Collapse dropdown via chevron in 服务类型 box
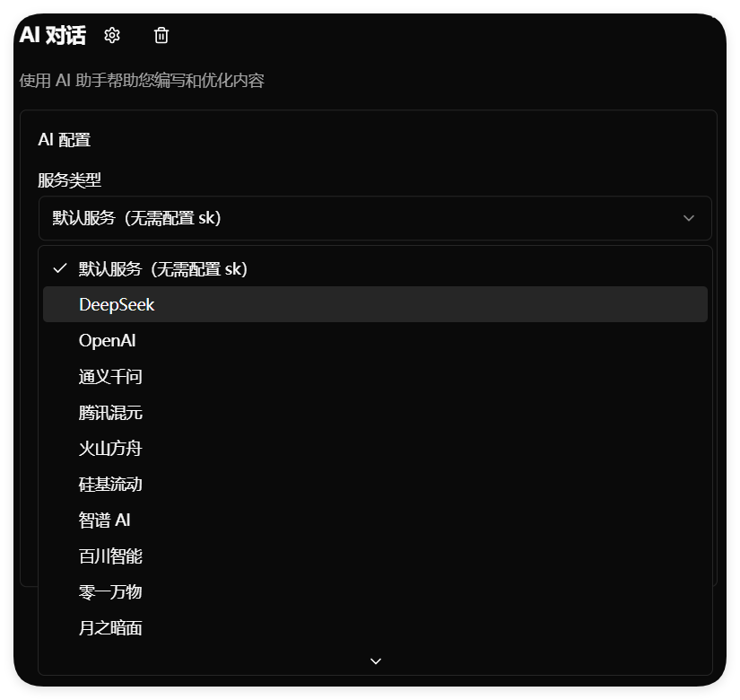Screen dimensions: 740x700 [689, 218]
